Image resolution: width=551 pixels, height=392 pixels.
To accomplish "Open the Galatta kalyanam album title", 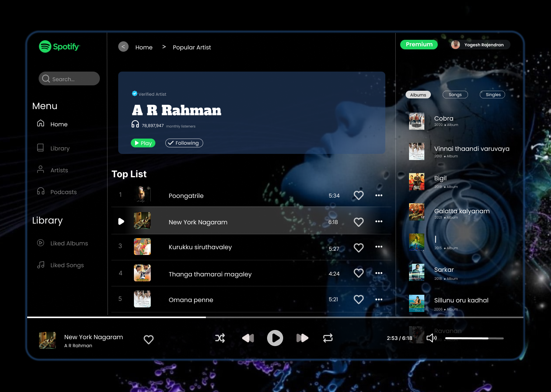I will [x=462, y=211].
